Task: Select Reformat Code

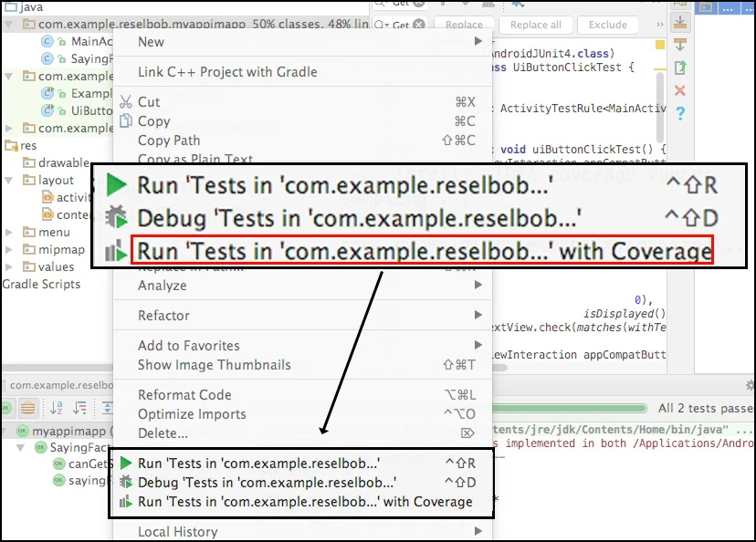Action: pyautogui.click(x=302, y=394)
